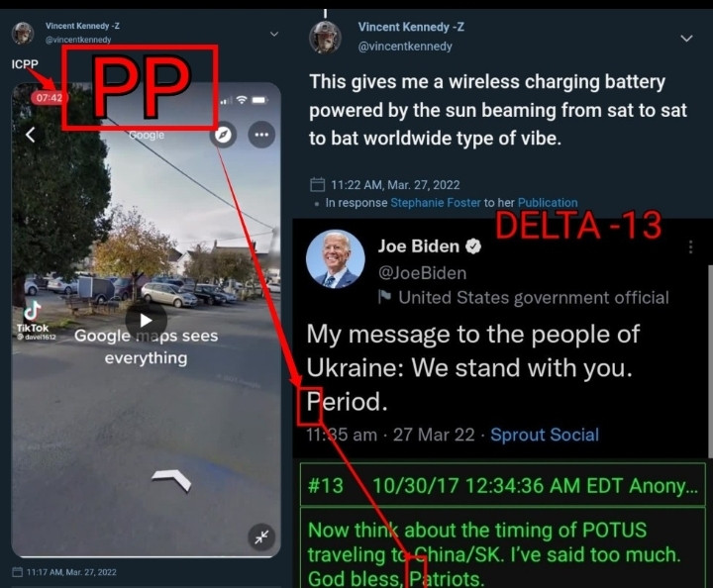This screenshot has width=713, height=588.
Task: Expand the right post's dropdown chevron
Action: tap(686, 39)
